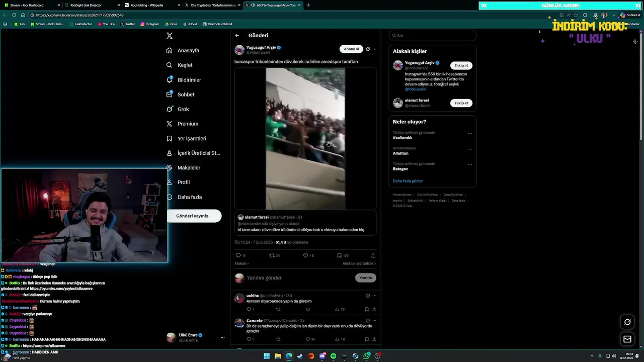This screenshot has height=362, width=644.
Task: Open the floating messages envelope button
Action: (627, 339)
